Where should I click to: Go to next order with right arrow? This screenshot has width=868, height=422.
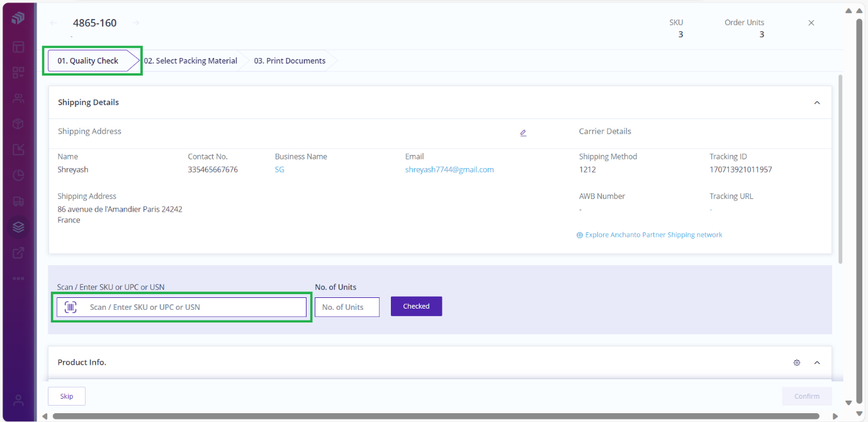[x=136, y=23]
